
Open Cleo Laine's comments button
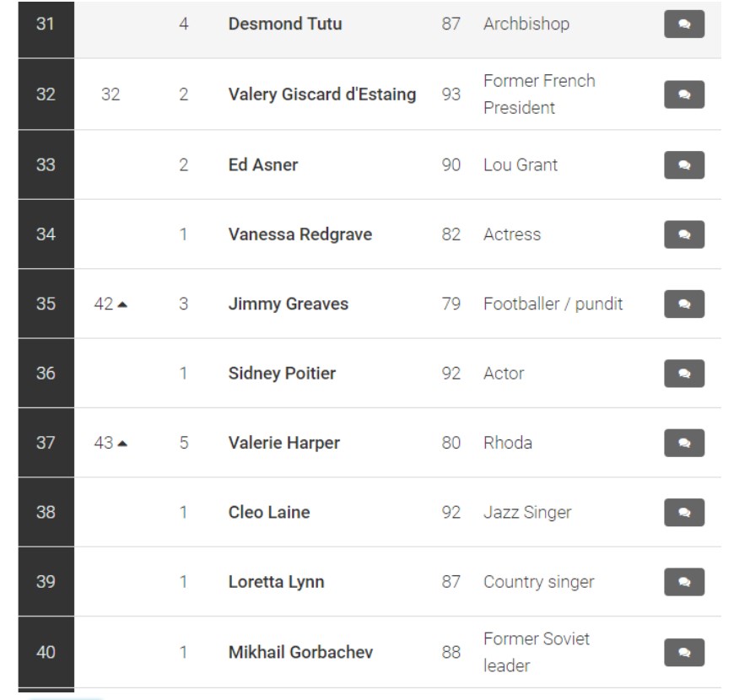pyautogui.click(x=683, y=512)
